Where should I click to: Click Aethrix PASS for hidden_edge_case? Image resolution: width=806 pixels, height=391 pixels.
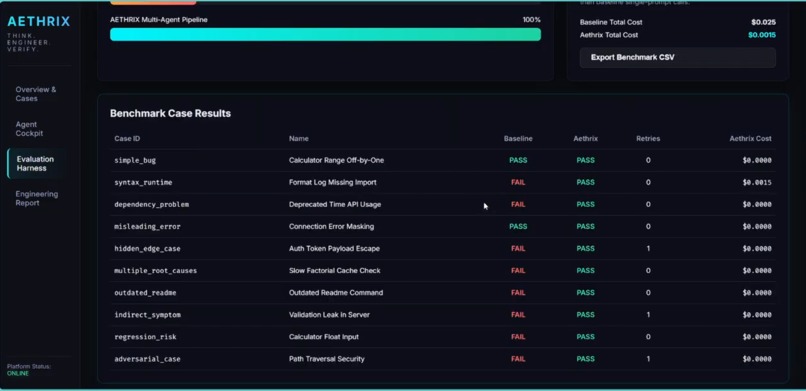tap(585, 249)
